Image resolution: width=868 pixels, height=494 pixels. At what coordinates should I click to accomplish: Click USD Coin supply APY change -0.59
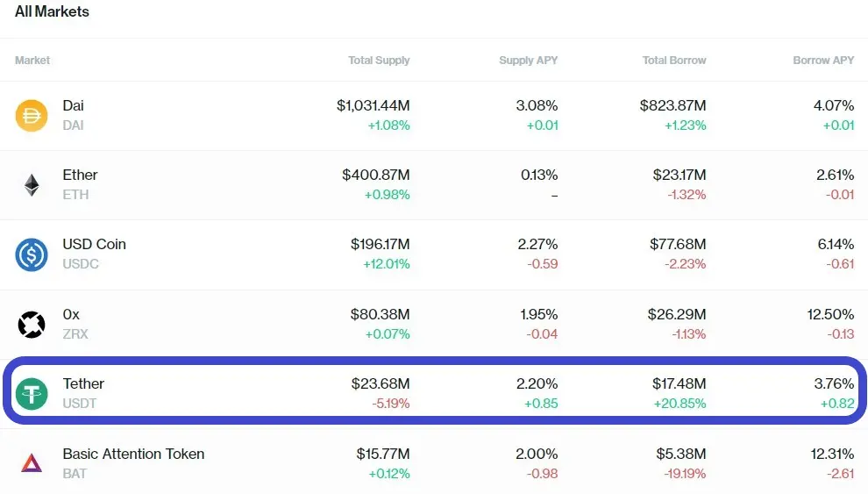[x=543, y=264]
